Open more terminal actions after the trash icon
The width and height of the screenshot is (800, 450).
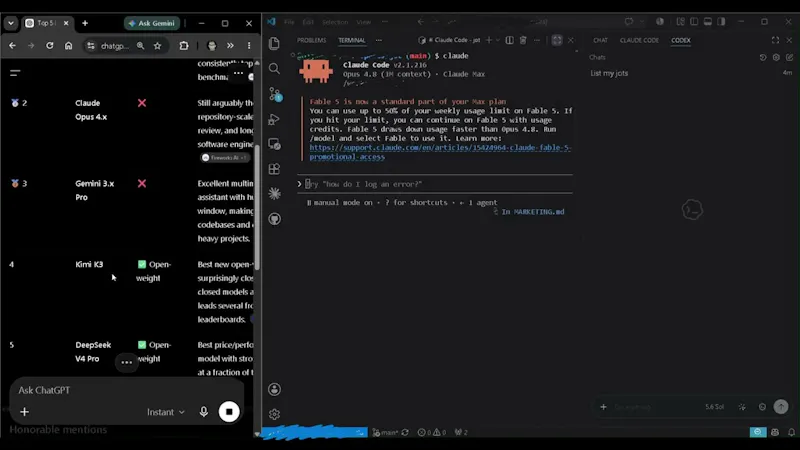click(537, 40)
